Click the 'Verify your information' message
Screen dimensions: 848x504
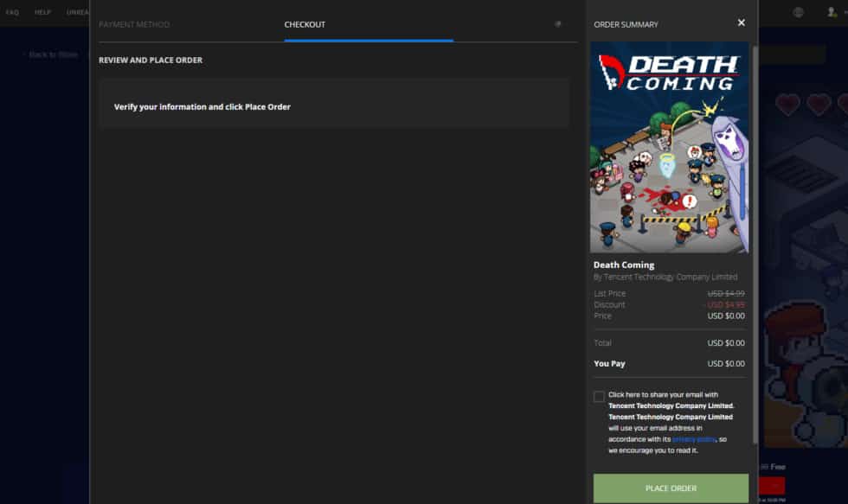202,107
